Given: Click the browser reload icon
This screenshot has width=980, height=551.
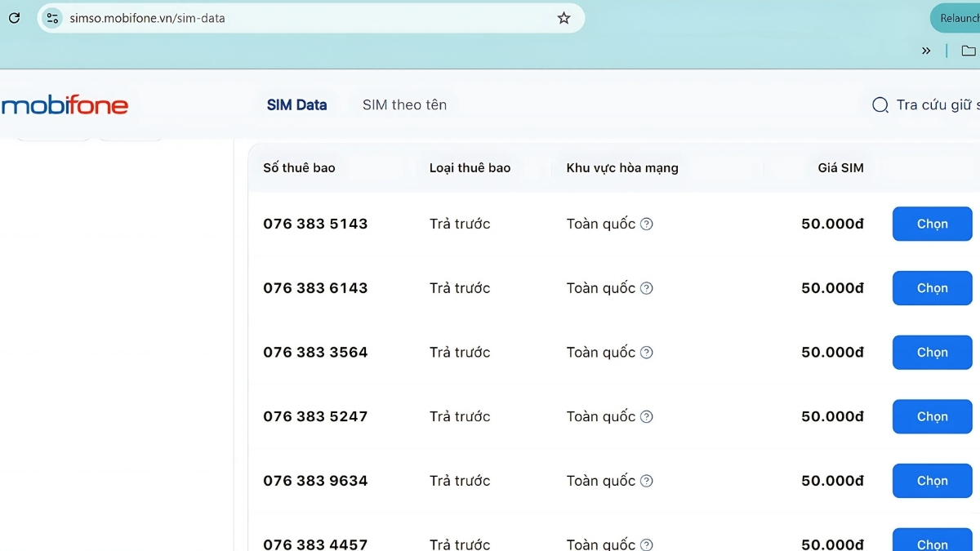Looking at the screenshot, I should [14, 18].
